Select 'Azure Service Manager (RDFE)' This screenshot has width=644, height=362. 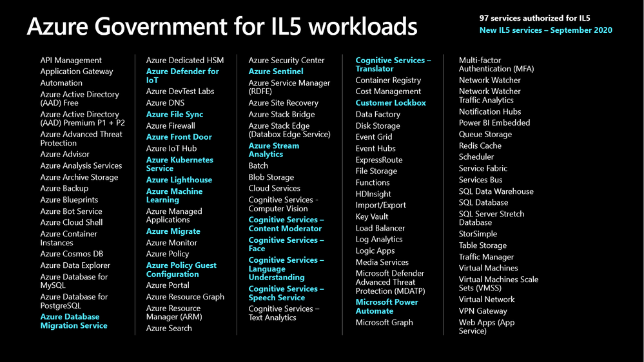(289, 87)
